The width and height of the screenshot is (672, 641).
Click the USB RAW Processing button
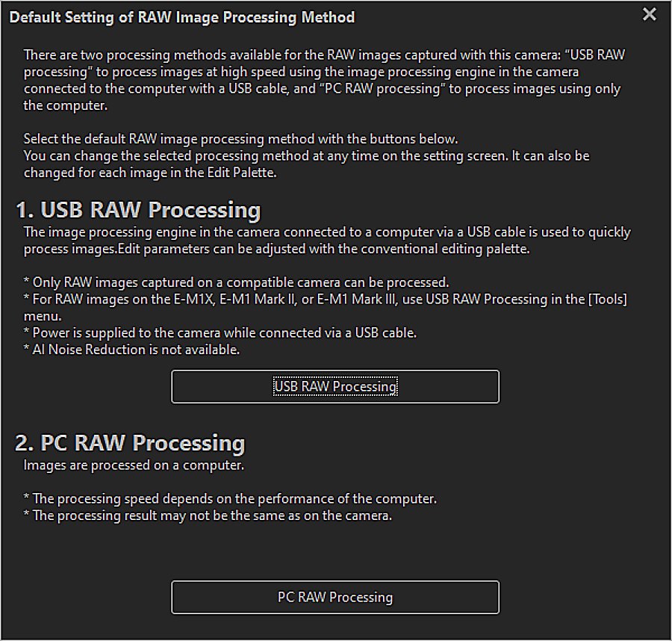coord(335,386)
